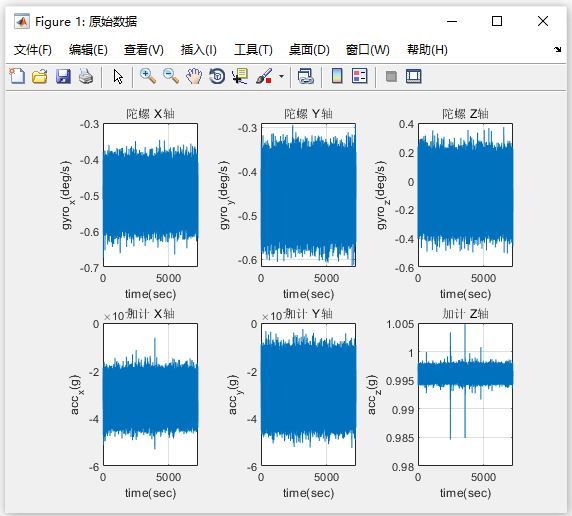Click the Link Plot icon
The height and width of the screenshot is (516, 572).
[x=306, y=77]
